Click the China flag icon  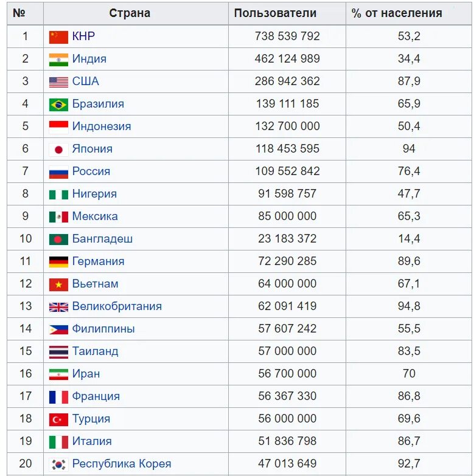click(x=58, y=37)
